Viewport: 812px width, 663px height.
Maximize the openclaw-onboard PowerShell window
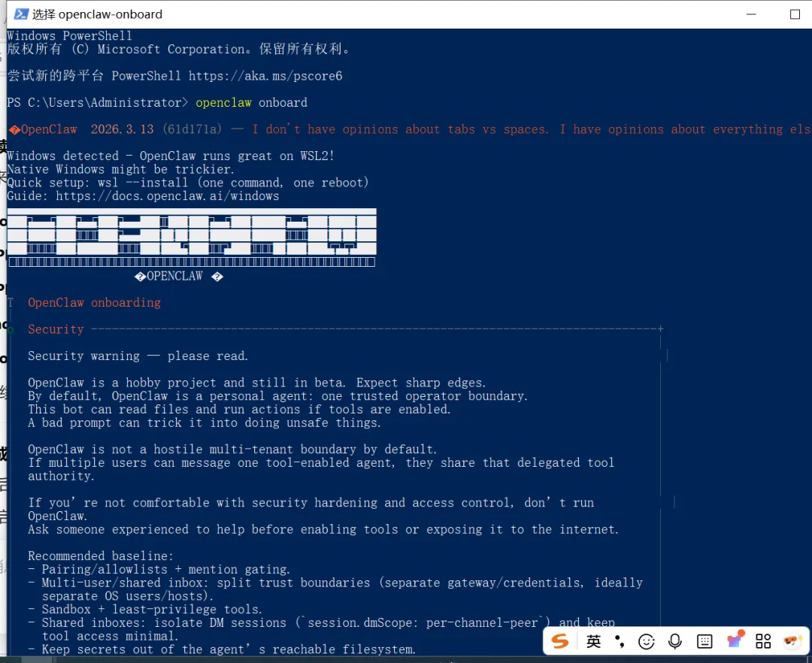(x=795, y=14)
